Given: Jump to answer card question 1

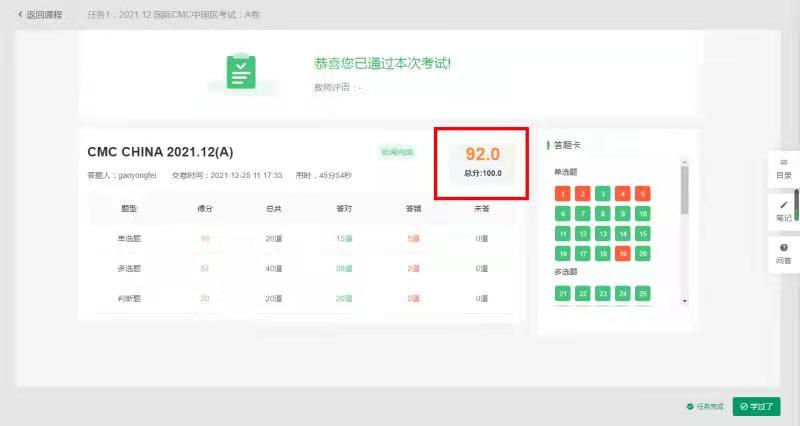Looking at the screenshot, I should (x=563, y=194).
